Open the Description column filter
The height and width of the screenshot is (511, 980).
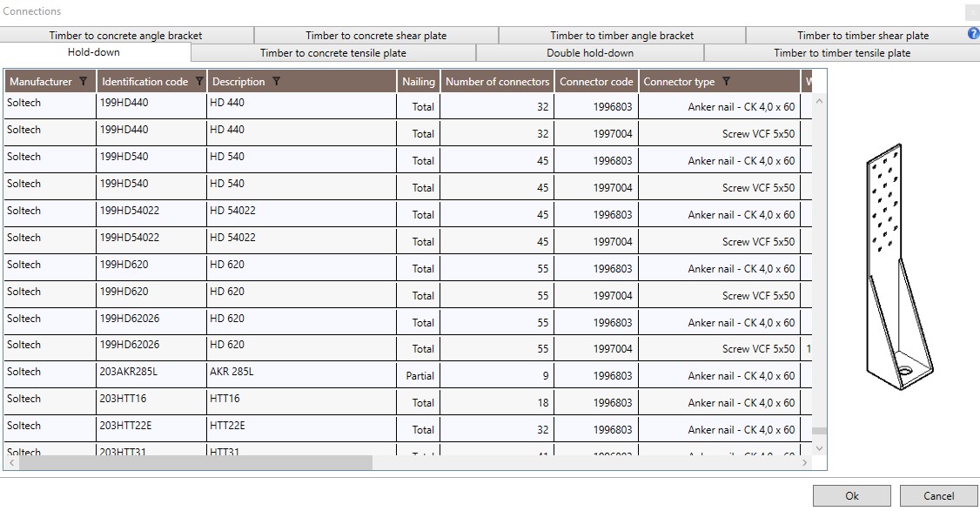(276, 81)
